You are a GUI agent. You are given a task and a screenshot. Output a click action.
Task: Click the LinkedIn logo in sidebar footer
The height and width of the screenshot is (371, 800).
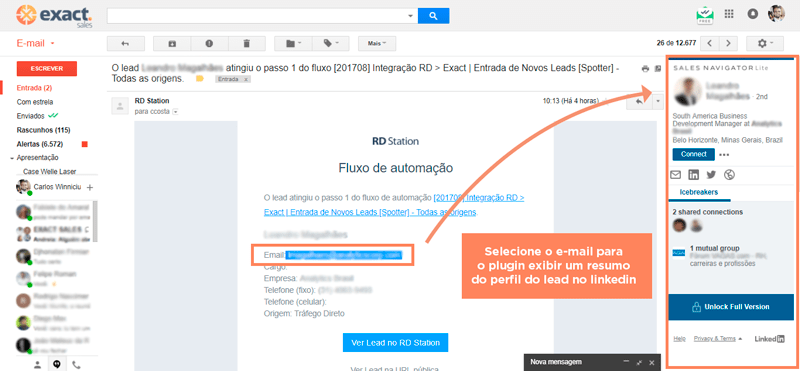point(769,339)
